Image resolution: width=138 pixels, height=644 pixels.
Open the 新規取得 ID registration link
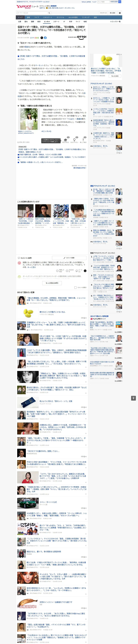point(54,6)
